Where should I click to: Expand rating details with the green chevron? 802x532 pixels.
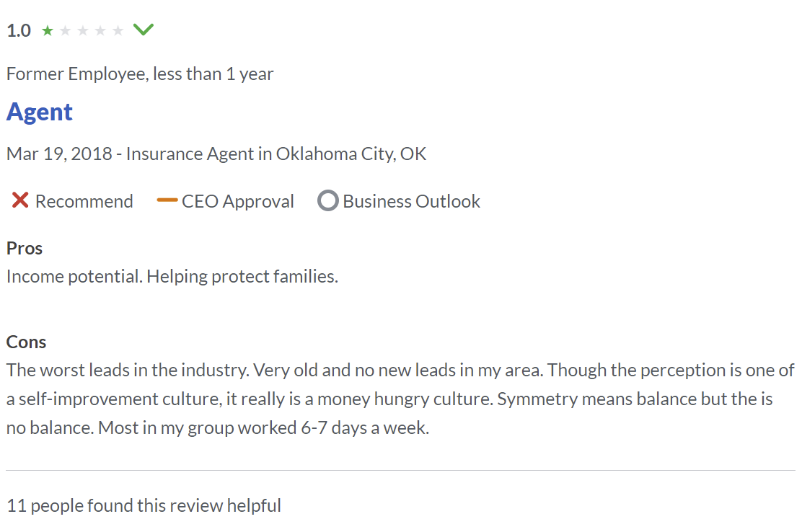coord(144,30)
